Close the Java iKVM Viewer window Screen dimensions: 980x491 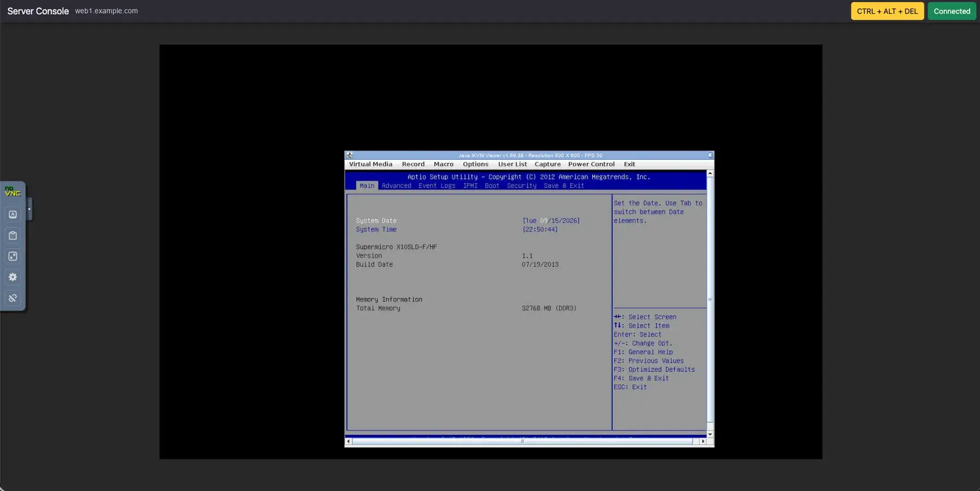pyautogui.click(x=710, y=155)
